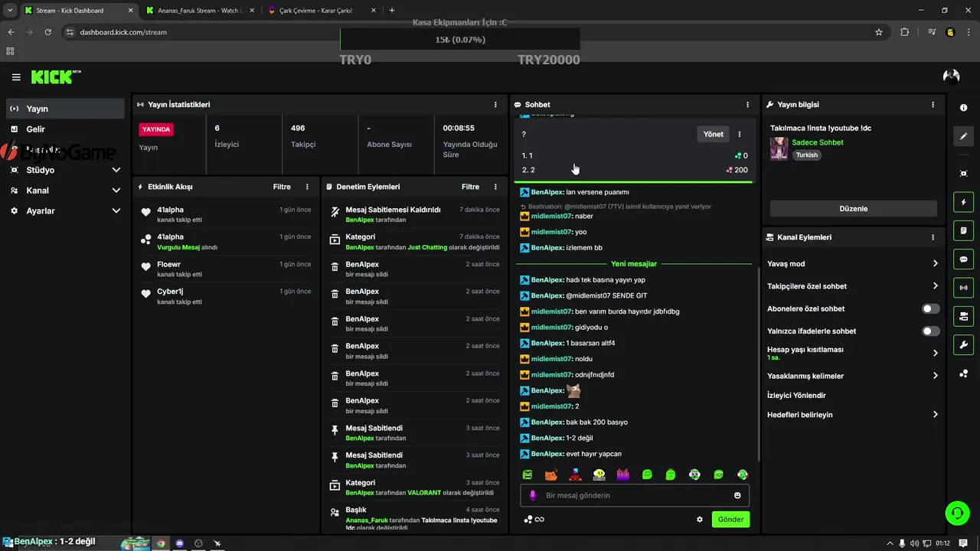
Task: Open the Etkinlik Akışı panel three-dot menu
Action: pyautogui.click(x=307, y=187)
